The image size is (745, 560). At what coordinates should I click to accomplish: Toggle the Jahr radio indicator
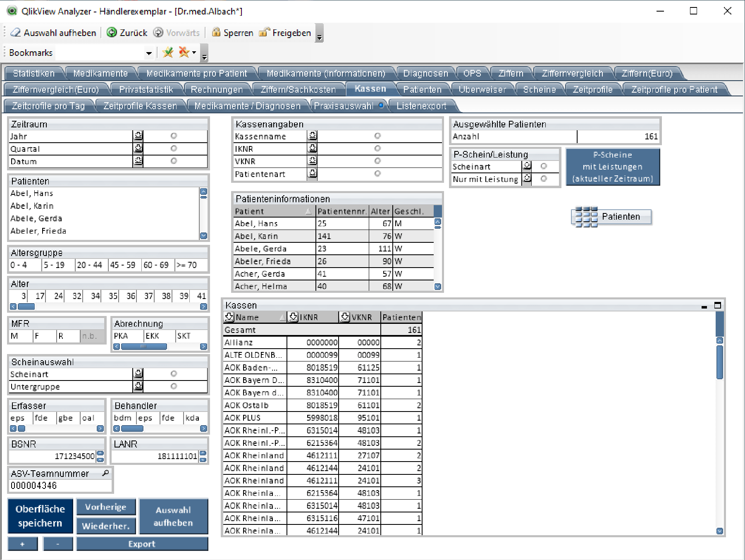(174, 136)
